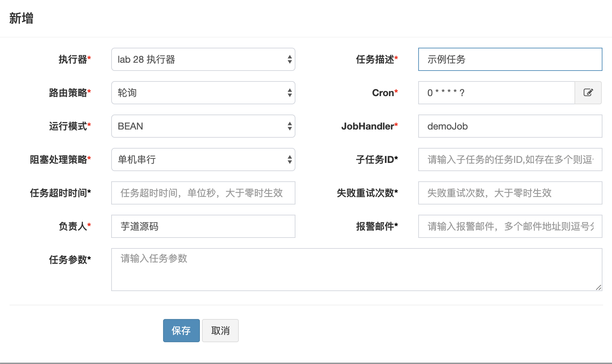Click the 保存 button

point(181,331)
